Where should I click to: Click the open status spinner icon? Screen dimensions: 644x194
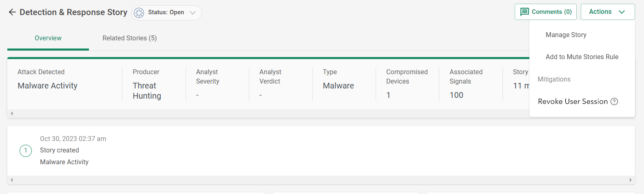pos(139,13)
